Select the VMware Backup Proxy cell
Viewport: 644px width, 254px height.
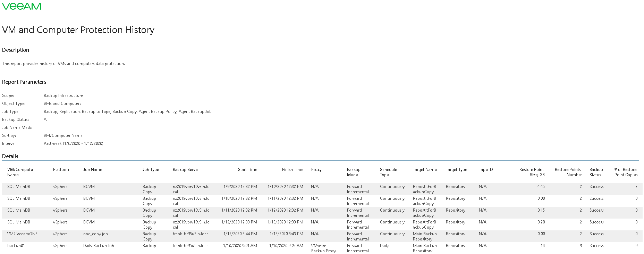tap(323, 248)
